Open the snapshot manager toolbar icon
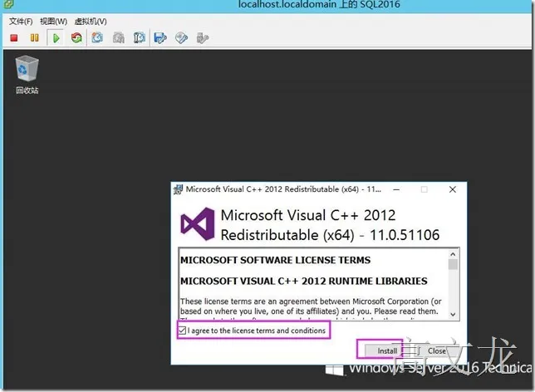 (140, 37)
